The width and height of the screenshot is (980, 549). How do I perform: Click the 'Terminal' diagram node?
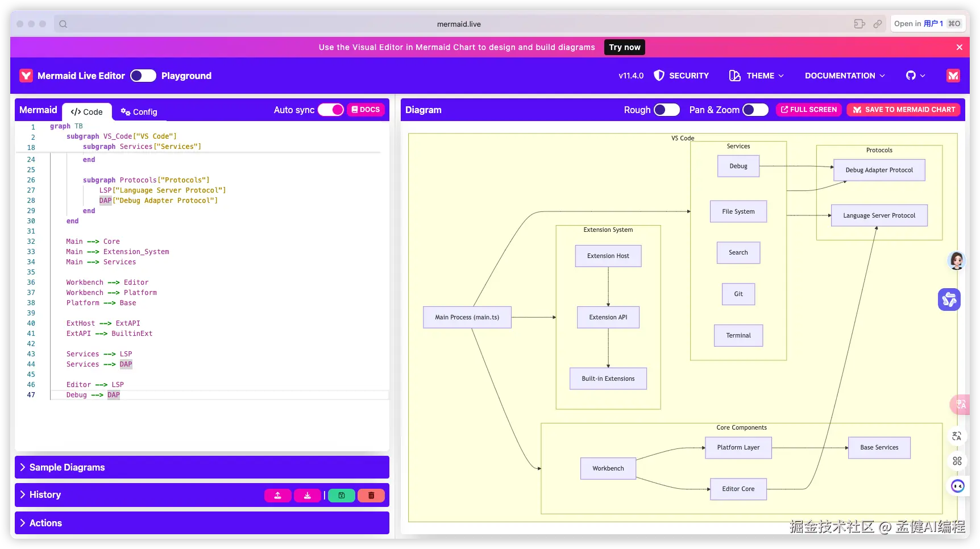pyautogui.click(x=738, y=335)
